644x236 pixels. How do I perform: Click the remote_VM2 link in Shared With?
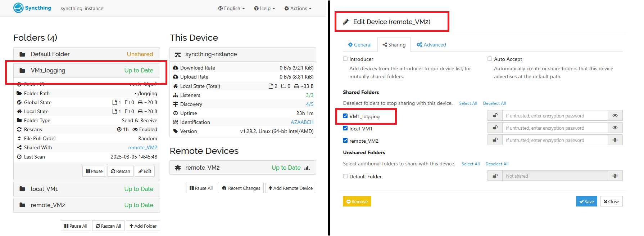pyautogui.click(x=143, y=147)
